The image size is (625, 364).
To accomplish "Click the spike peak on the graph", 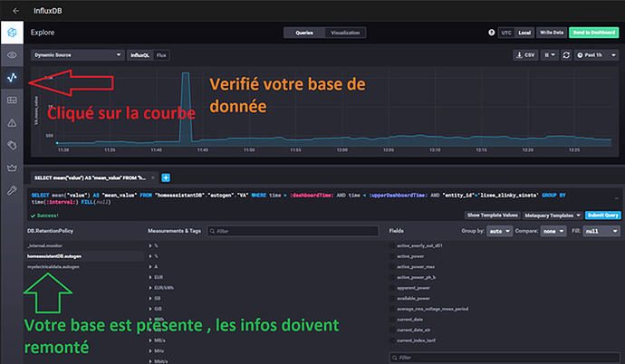I will pos(186,74).
